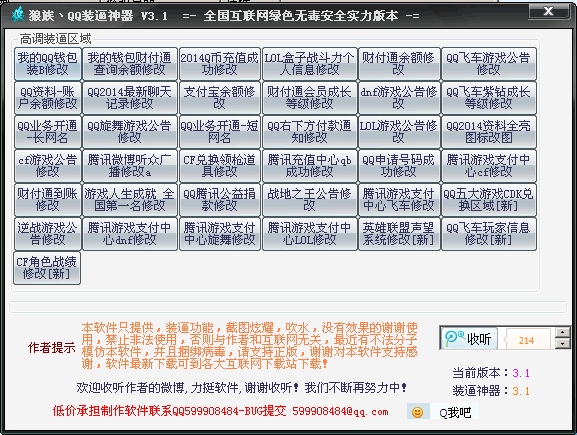Image resolution: width=577 pixels, height=435 pixels.
Task: Click the stepper up arrow beside 214
Action: click(563, 332)
